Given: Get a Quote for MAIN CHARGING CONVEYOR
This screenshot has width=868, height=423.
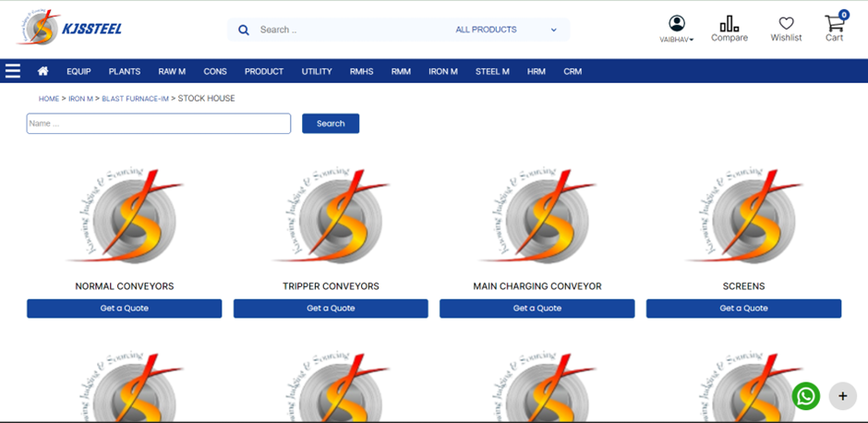Looking at the screenshot, I should pyautogui.click(x=537, y=308).
